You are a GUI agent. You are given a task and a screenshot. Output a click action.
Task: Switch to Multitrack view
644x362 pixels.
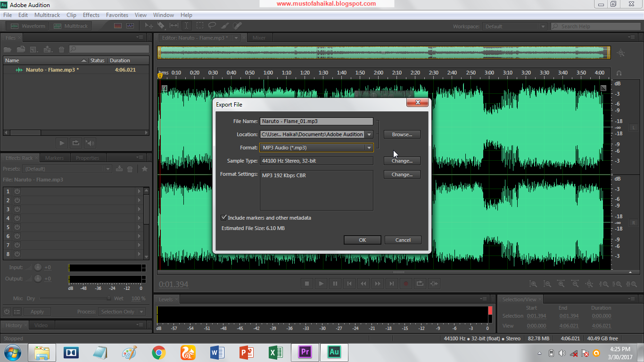click(70, 26)
